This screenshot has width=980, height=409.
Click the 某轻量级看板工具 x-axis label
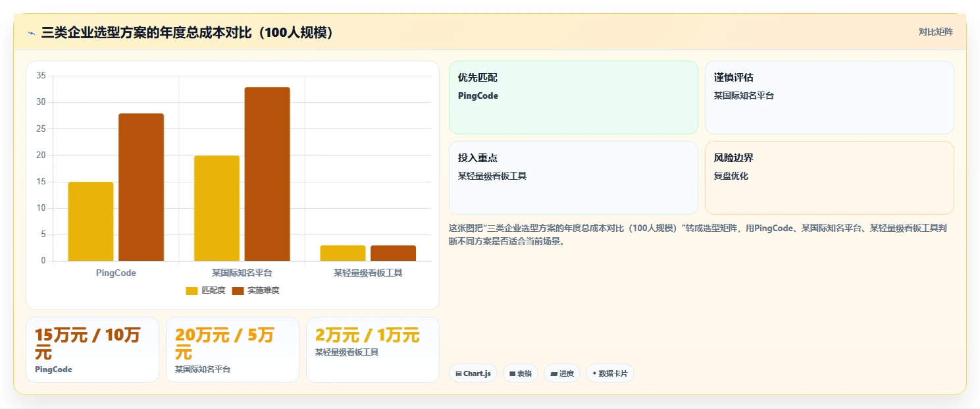point(368,273)
